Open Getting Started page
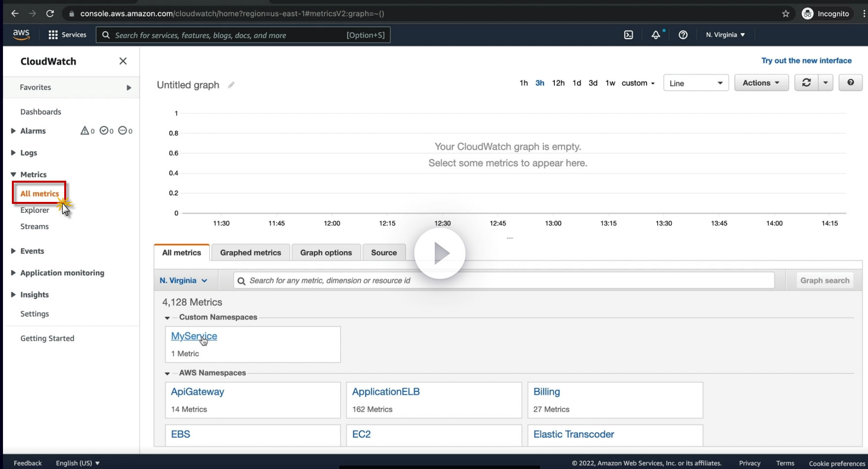The height and width of the screenshot is (469, 868). (47, 338)
